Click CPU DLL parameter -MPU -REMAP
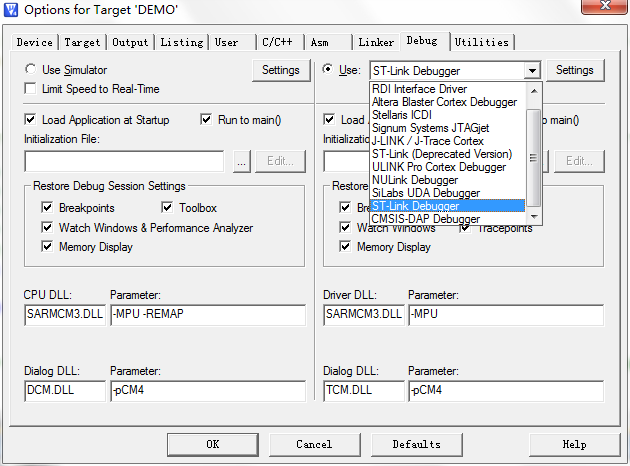 (208, 315)
